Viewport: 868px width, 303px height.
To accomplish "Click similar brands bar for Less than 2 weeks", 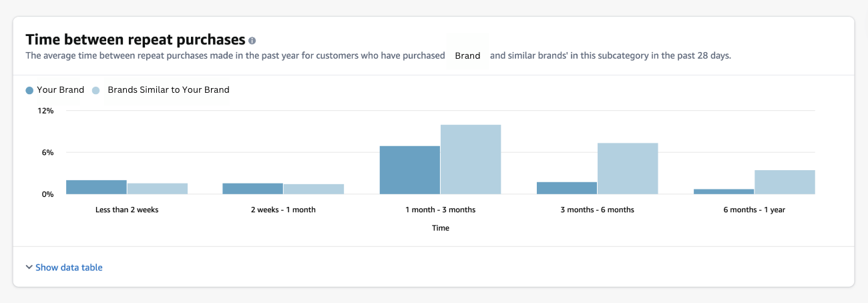I will tap(158, 189).
